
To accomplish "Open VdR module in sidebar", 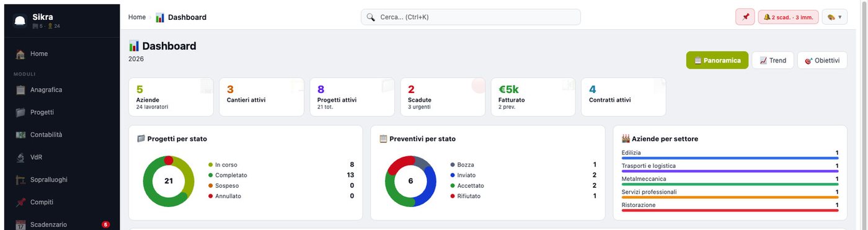I will click(x=62, y=157).
